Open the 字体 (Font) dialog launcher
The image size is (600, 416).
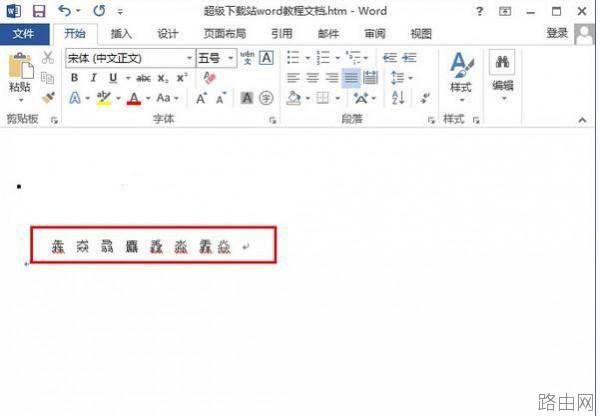click(272, 121)
